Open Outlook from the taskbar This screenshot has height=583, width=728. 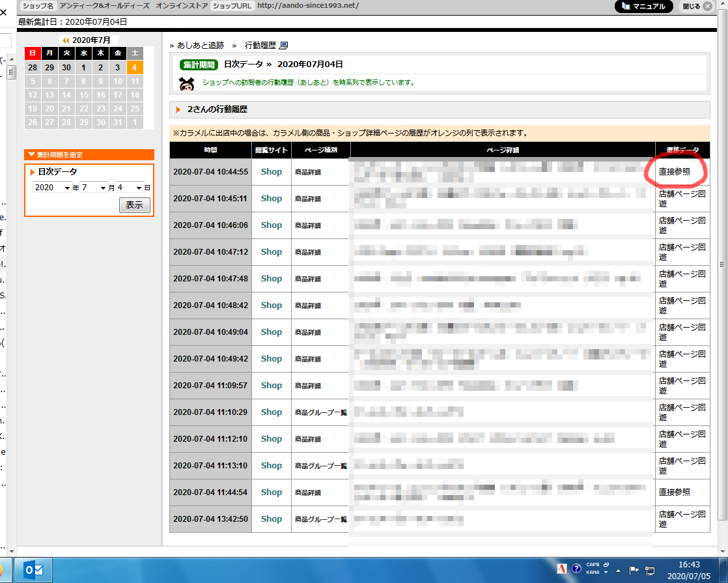pyautogui.click(x=33, y=570)
